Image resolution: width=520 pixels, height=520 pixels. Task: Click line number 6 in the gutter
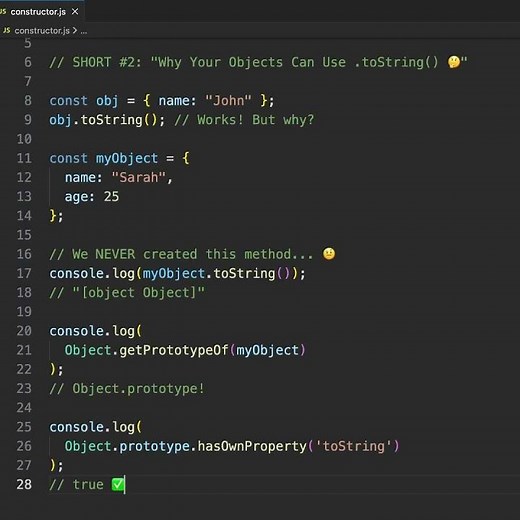(28, 62)
